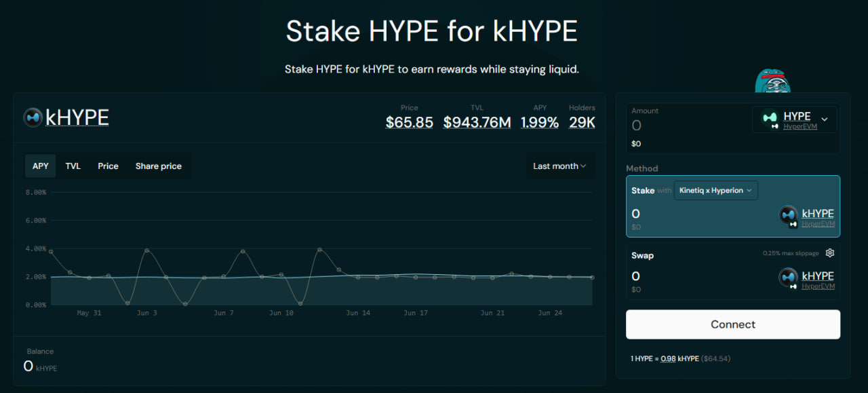Click the 1.99% APY value
The image size is (868, 393).
click(540, 123)
